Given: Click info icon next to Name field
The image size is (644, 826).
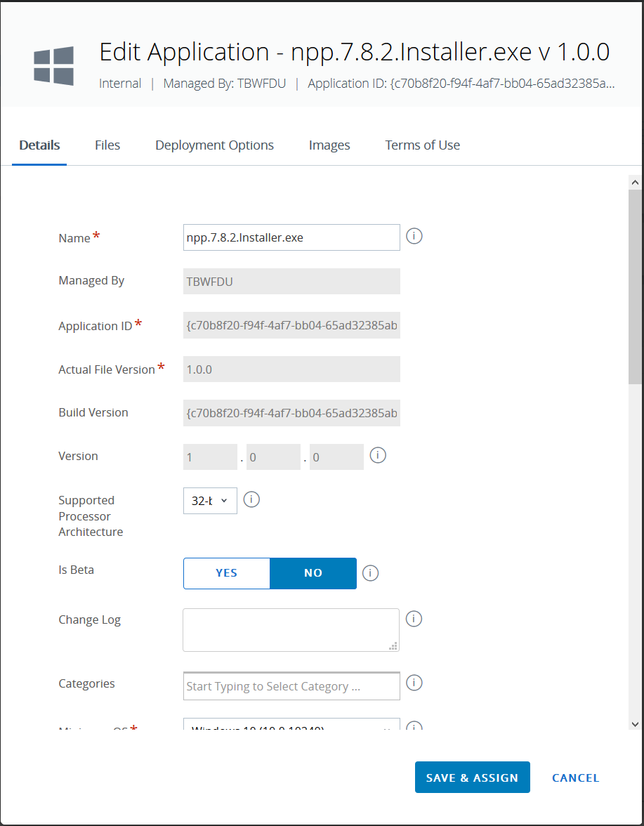Looking at the screenshot, I should pos(414,236).
